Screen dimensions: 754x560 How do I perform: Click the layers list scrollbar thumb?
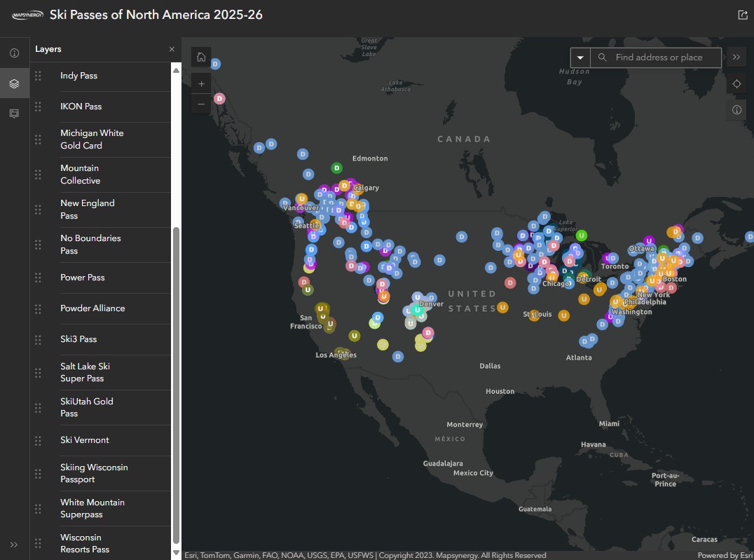pos(176,385)
